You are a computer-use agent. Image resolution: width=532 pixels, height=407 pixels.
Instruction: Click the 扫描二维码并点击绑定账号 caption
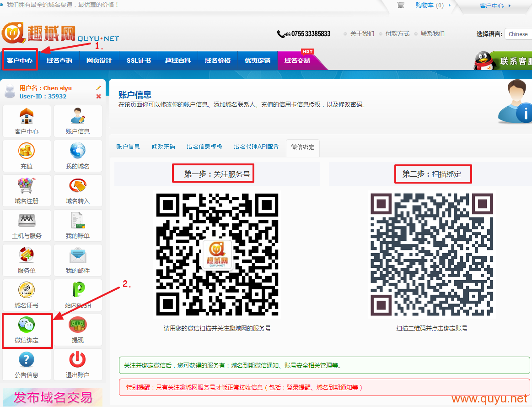pos(431,328)
